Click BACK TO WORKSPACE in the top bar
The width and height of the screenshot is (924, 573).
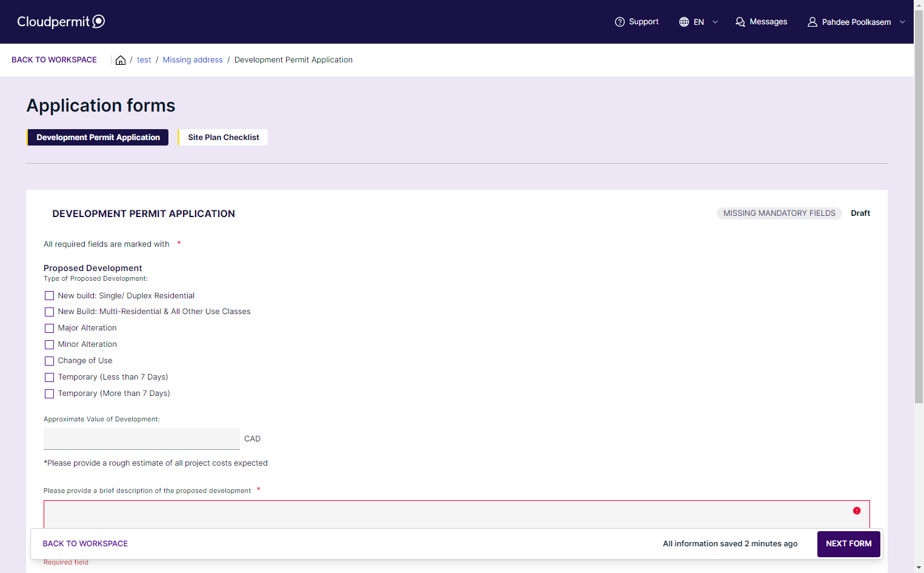[54, 60]
